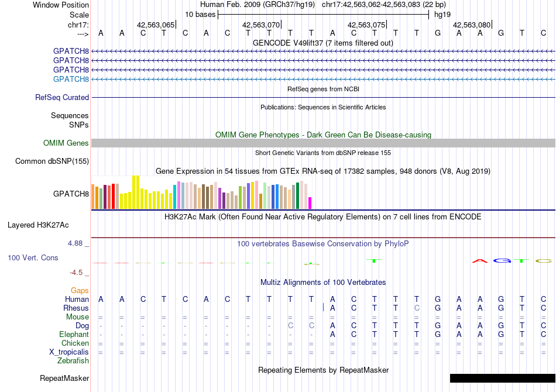
Task: Click the 100 Vert. Cons label
Action: point(33,257)
